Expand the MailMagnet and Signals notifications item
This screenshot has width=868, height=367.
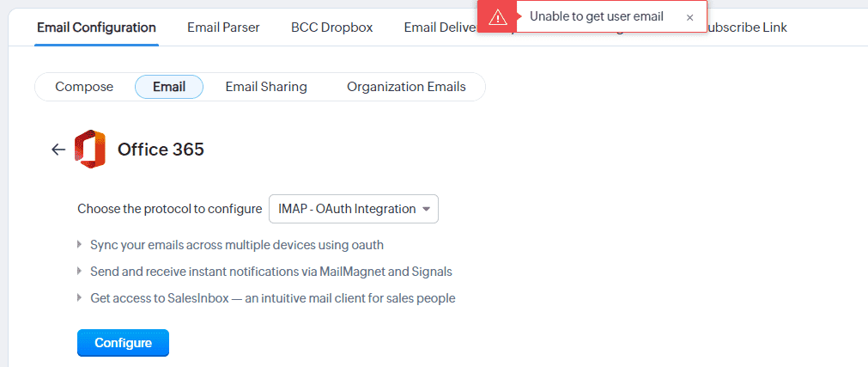80,272
